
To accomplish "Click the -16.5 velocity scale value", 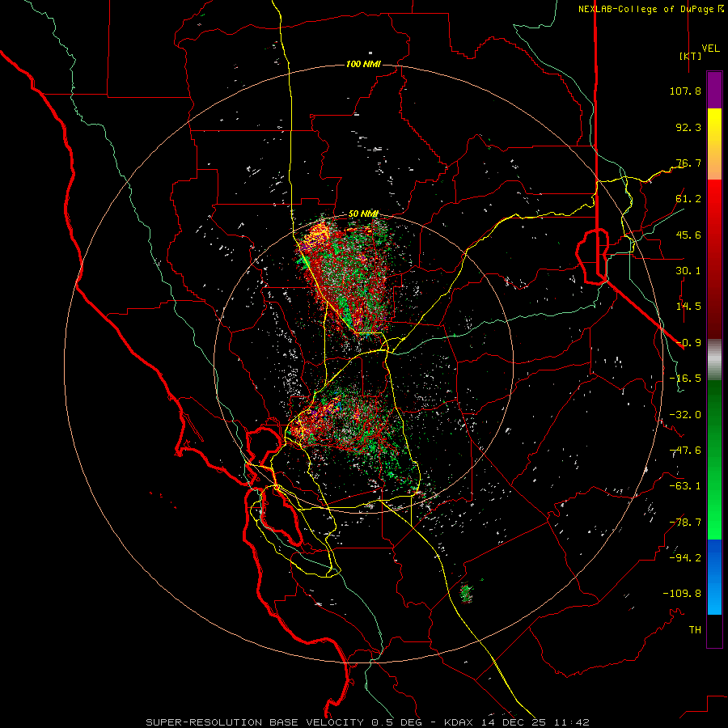I will 685,379.
